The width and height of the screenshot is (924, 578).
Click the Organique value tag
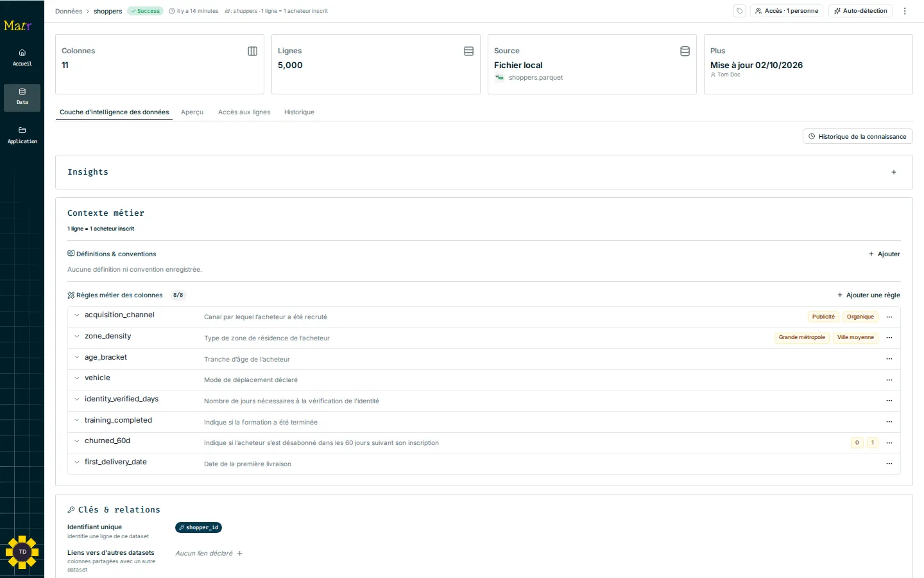pyautogui.click(x=860, y=317)
